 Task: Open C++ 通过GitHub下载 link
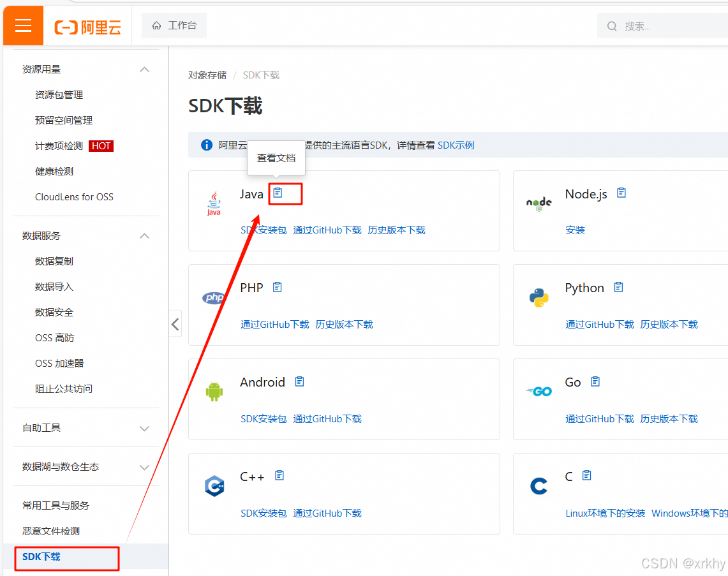[x=327, y=513]
